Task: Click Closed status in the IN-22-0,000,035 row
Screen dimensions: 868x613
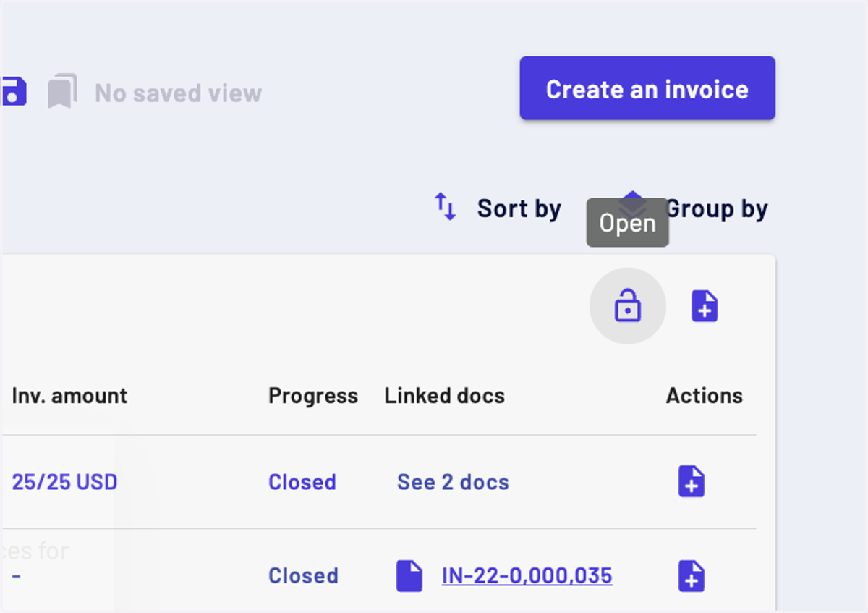Action: coord(303,575)
